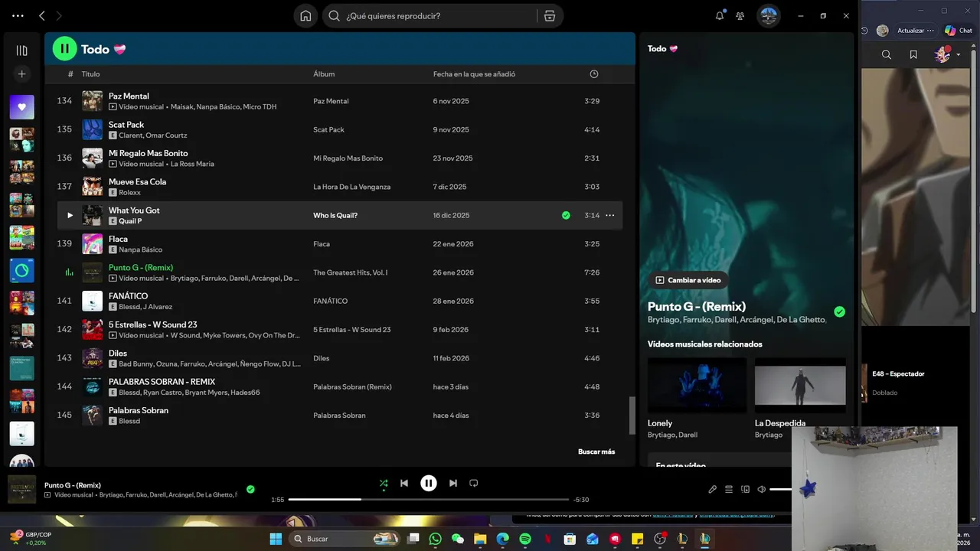Viewport: 980px width, 551px height.
Task: Sort by duration clock icon header
Action: [x=594, y=74]
